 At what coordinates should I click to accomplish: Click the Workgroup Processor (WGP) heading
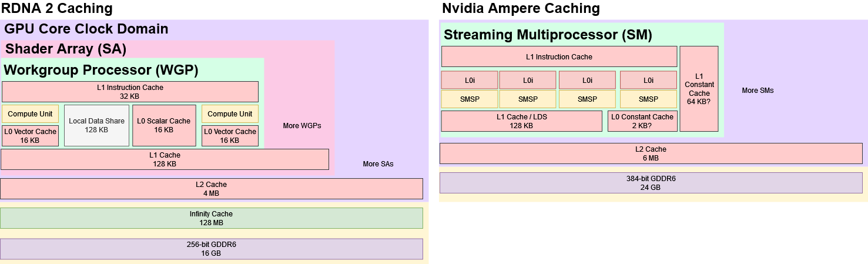[101, 70]
